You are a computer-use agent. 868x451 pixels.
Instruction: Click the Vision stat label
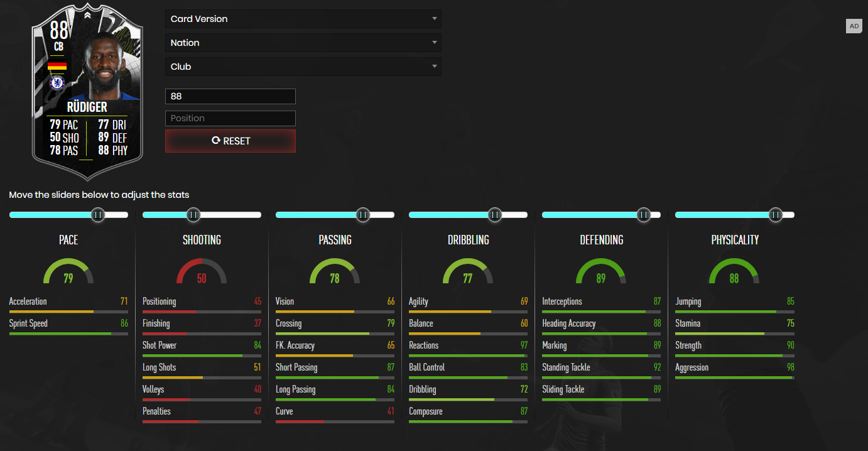(285, 302)
